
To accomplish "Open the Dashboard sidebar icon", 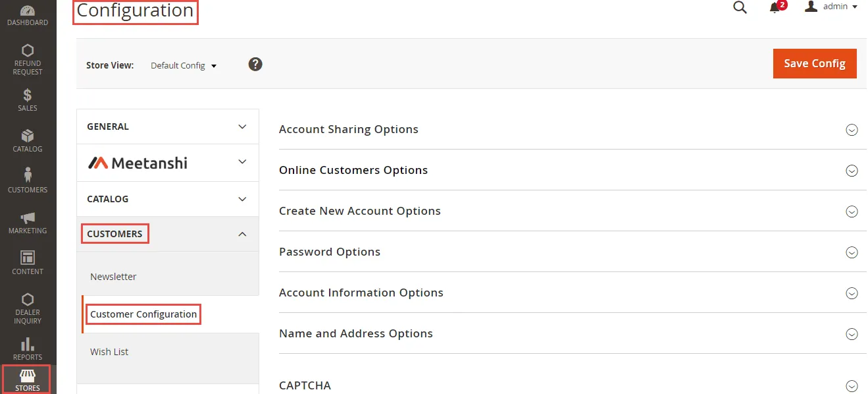I will click(28, 12).
